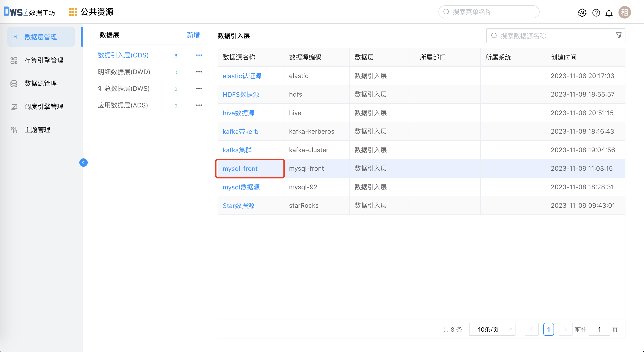Collapse the sidebar with the blue arrow

coord(84,163)
